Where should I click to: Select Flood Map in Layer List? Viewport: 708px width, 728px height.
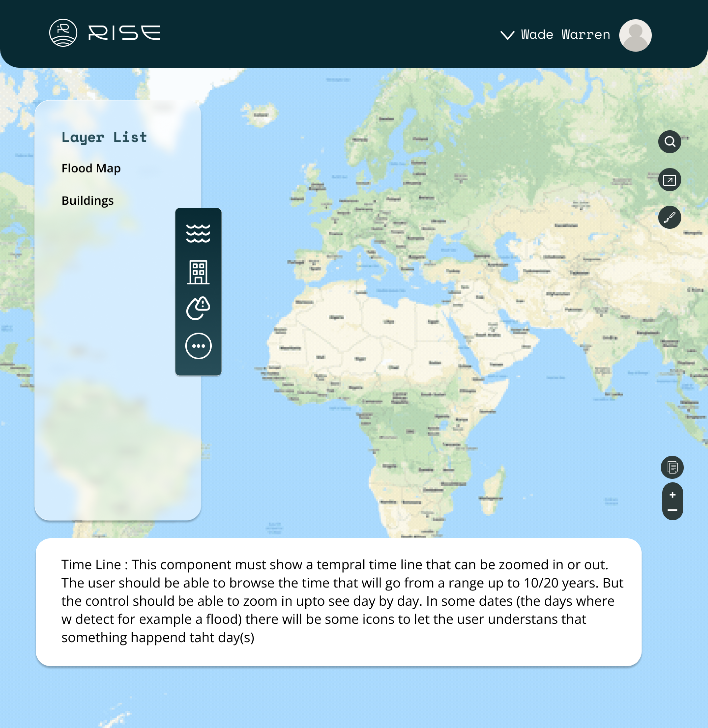pos(91,168)
